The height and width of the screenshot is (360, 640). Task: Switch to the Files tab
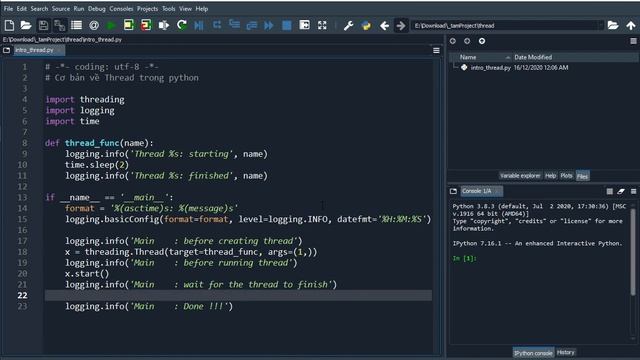coord(582,176)
